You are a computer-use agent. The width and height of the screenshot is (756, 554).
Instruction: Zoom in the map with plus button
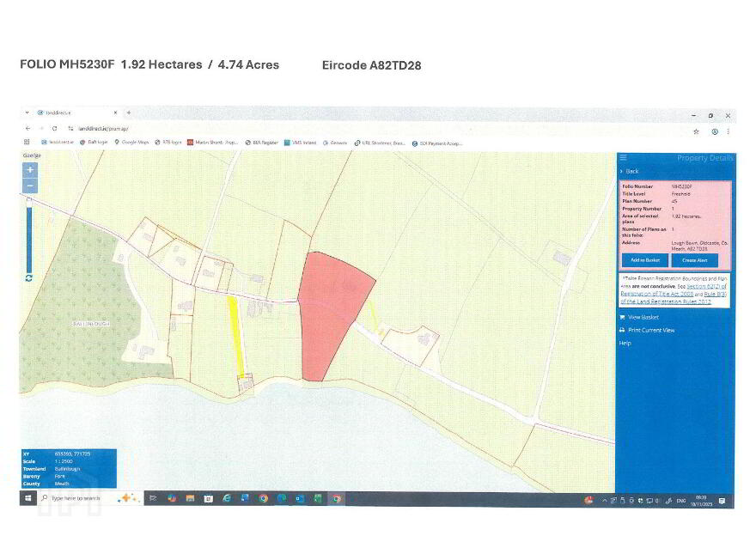pos(30,170)
